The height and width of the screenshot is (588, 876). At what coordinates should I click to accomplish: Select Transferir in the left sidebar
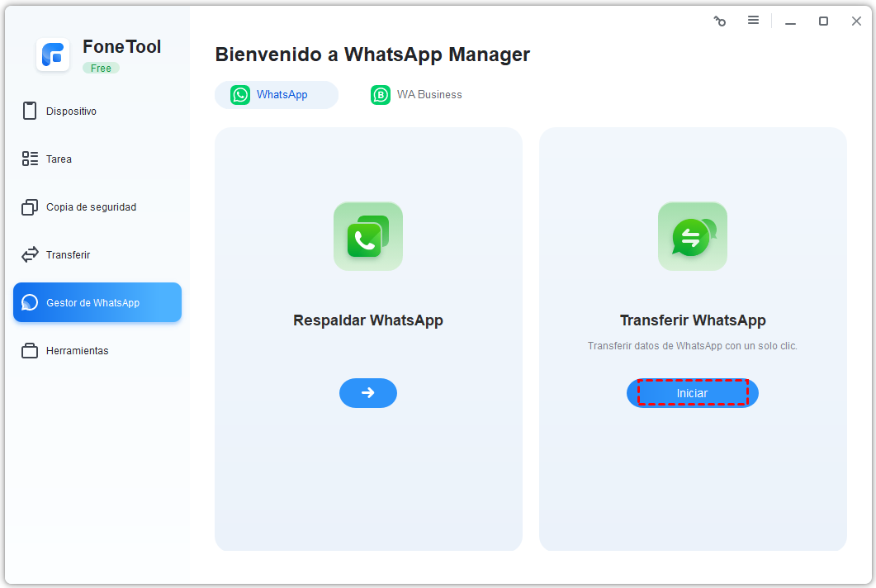(68, 255)
